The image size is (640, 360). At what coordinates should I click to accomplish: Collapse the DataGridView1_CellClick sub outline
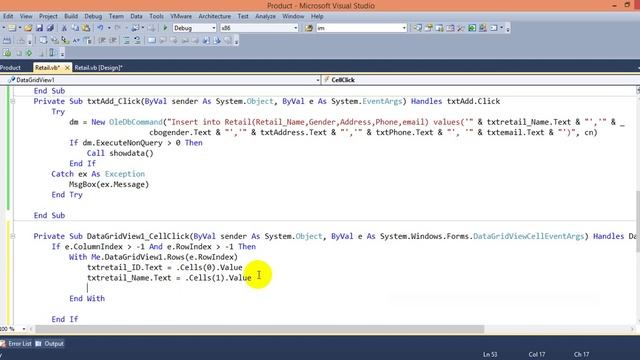click(13, 236)
